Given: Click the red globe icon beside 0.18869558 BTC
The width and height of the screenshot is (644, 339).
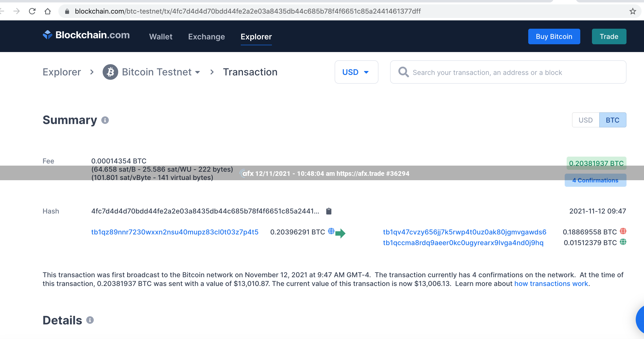Looking at the screenshot, I should coord(623,231).
